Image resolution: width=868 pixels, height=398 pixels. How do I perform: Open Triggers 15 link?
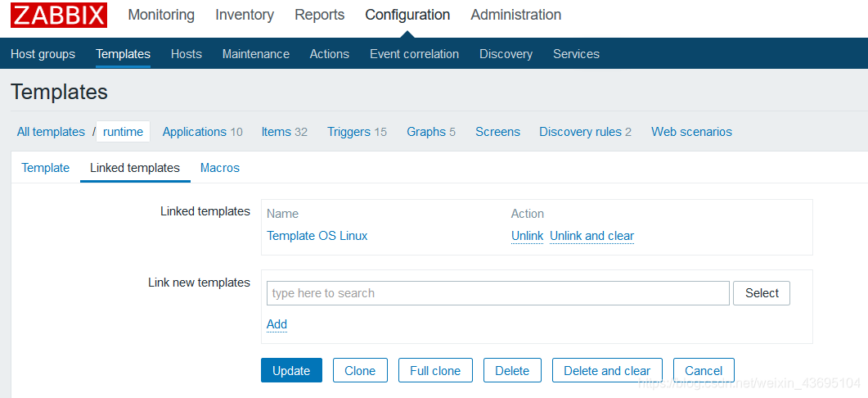(357, 132)
